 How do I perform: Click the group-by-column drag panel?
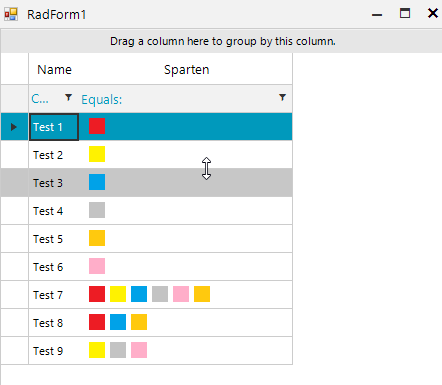[221, 41]
